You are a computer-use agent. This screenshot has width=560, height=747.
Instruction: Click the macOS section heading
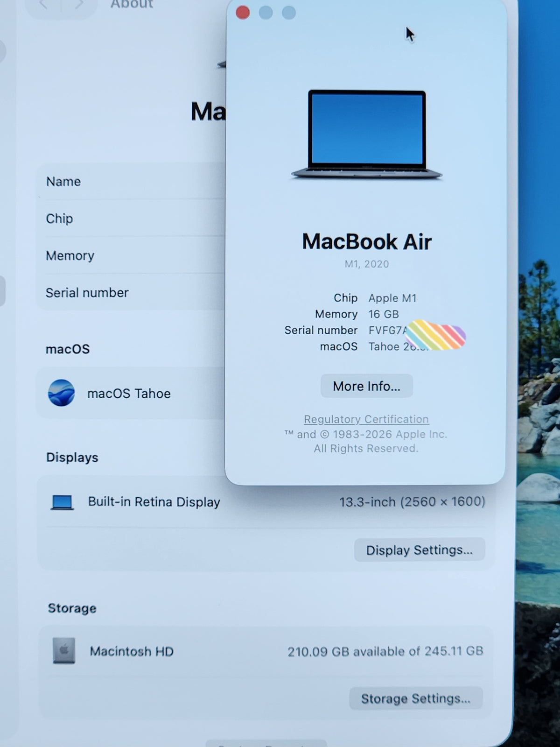click(68, 349)
